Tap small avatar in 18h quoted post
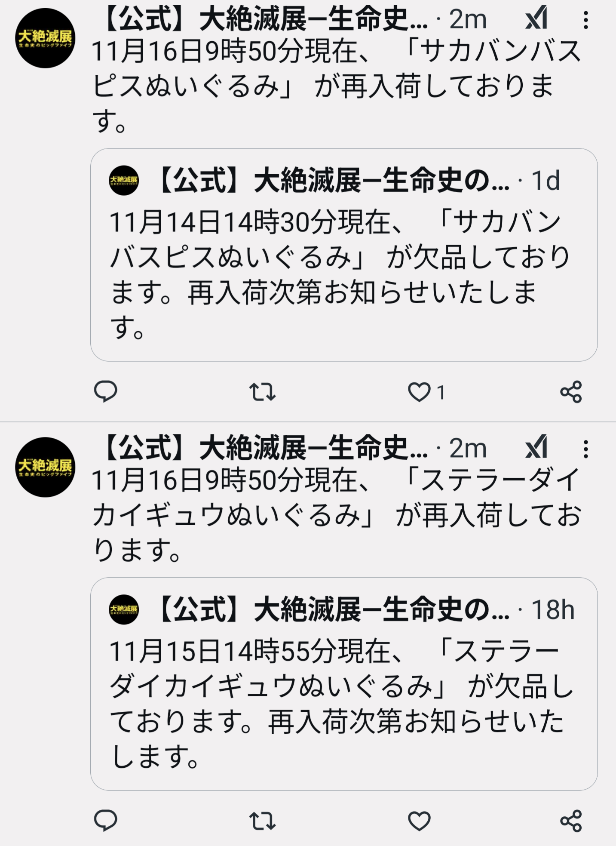 [124, 609]
